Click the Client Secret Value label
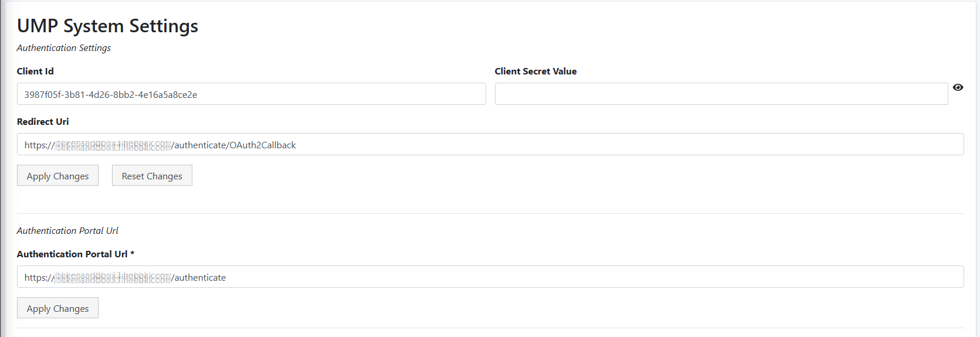The height and width of the screenshot is (337, 980). (535, 72)
